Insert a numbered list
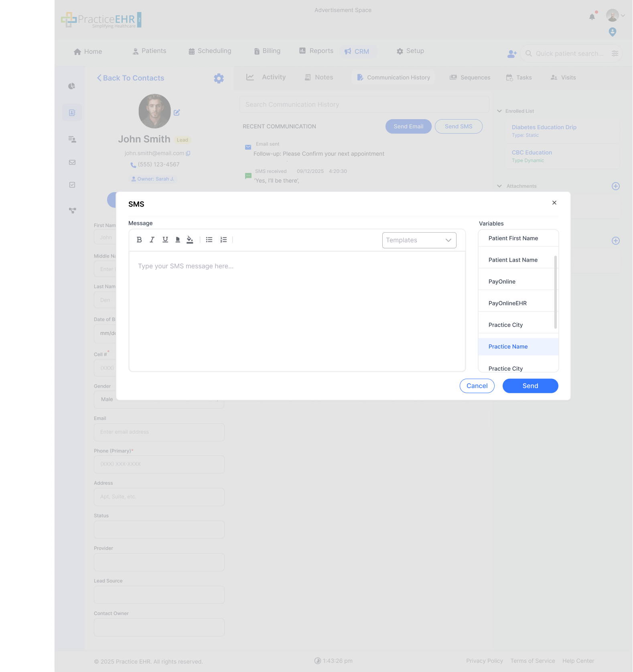 click(x=223, y=240)
